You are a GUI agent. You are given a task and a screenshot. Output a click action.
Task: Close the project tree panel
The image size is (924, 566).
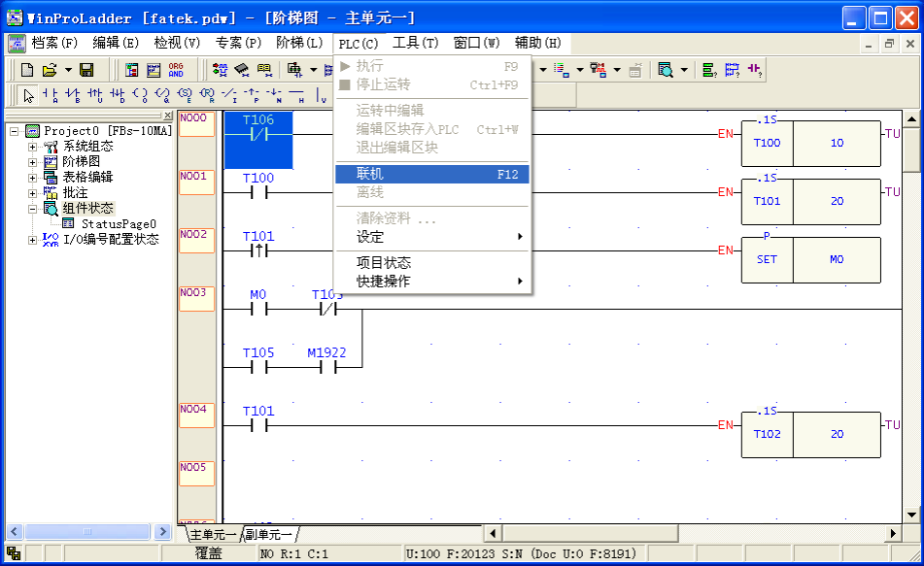(x=167, y=117)
